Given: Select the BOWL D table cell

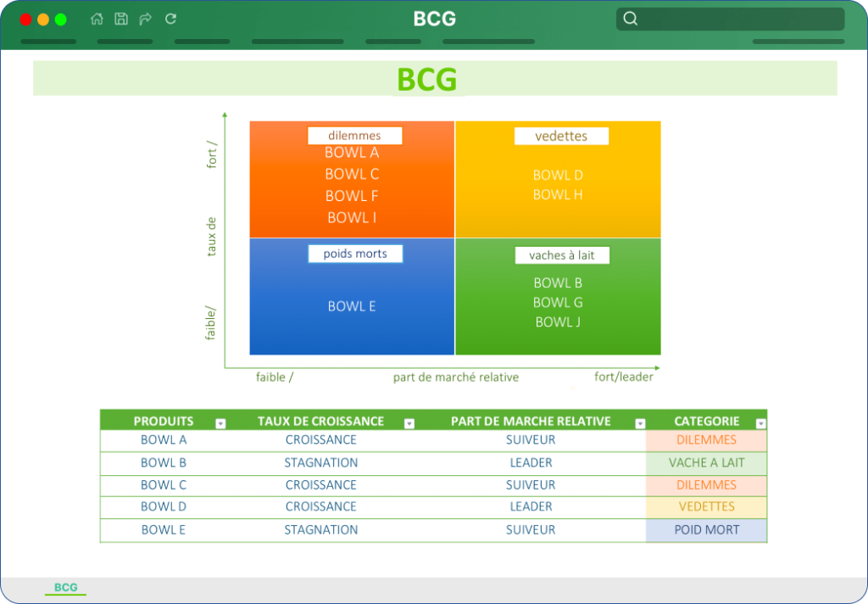Looking at the screenshot, I should point(164,506).
